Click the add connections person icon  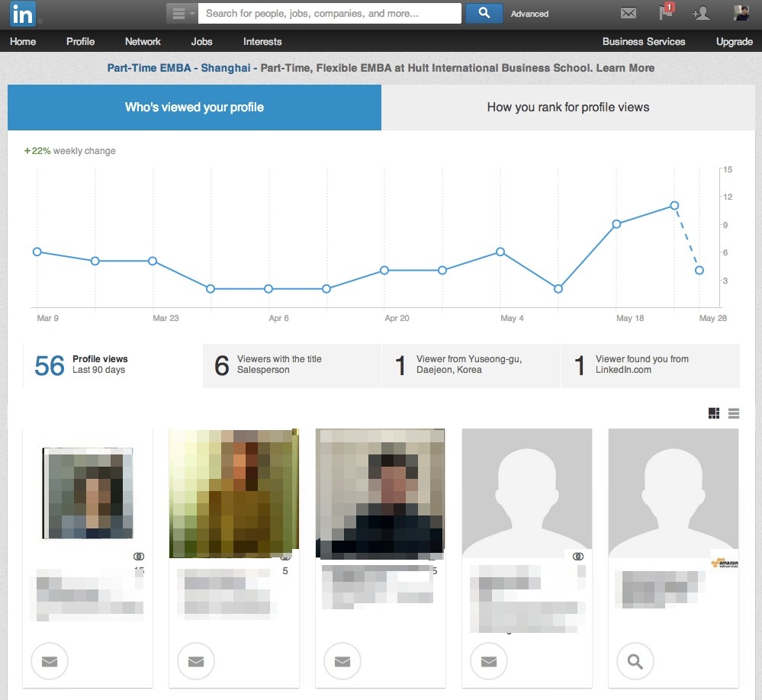[701, 13]
